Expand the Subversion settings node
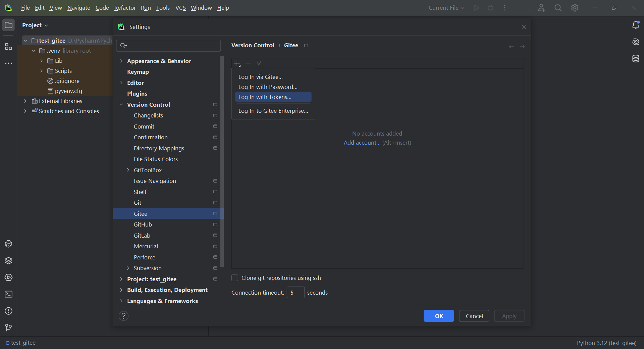The width and height of the screenshot is (644, 349). click(128, 268)
